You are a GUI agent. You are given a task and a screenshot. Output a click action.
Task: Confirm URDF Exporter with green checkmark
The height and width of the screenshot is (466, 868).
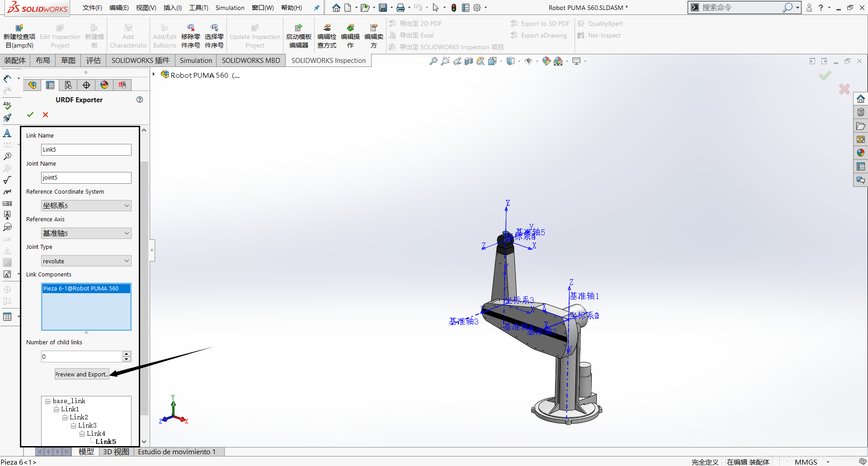pos(30,115)
